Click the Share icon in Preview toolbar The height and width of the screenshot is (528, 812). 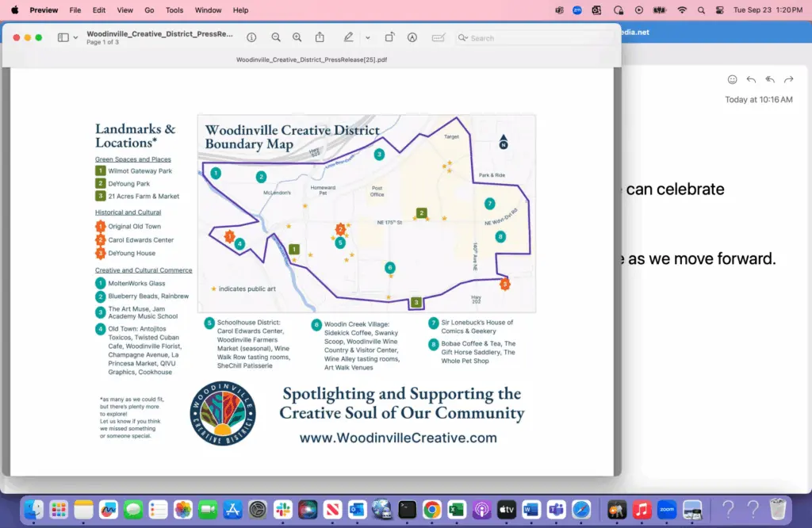320,37
